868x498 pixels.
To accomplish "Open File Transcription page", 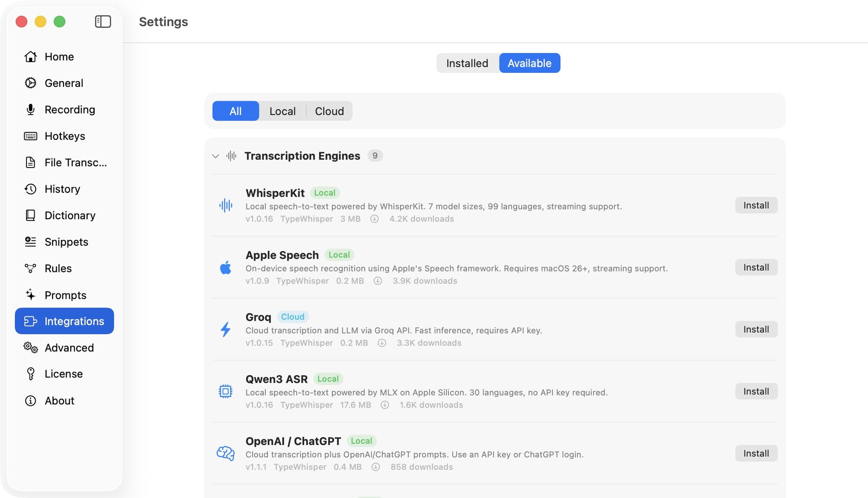I will tap(64, 162).
